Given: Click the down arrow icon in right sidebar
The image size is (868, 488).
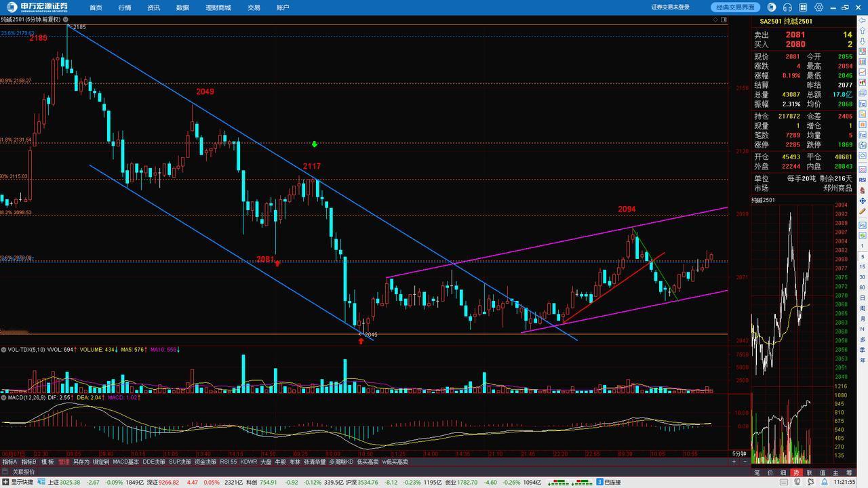Looking at the screenshot, I should point(863,41).
